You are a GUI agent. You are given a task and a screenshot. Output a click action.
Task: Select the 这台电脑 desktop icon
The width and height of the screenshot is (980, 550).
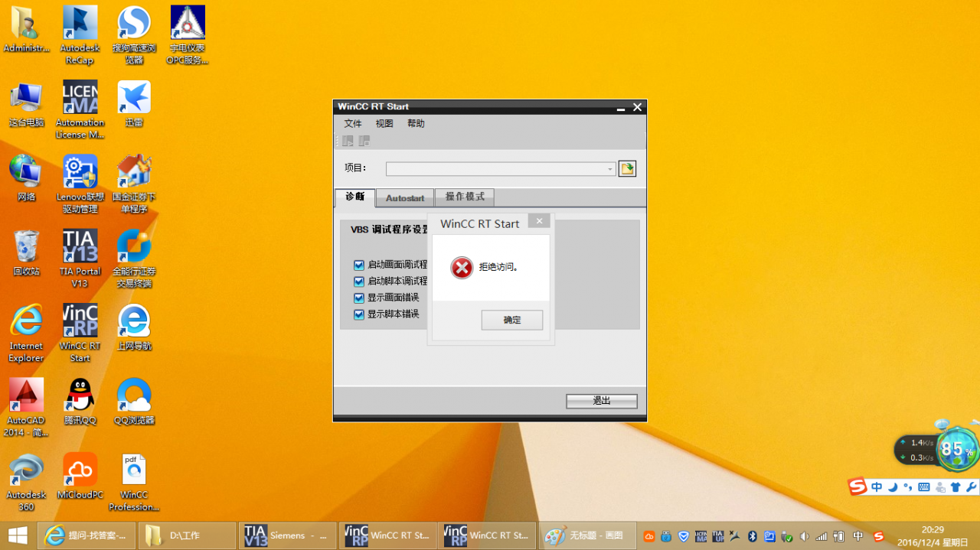26,103
